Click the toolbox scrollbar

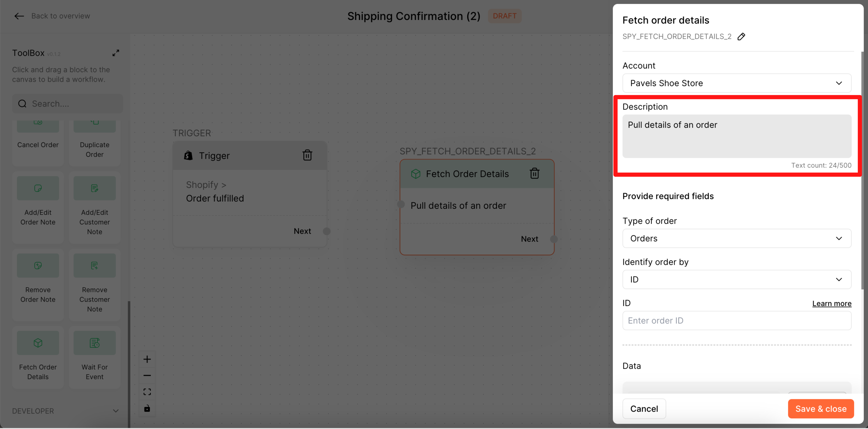coord(129,364)
